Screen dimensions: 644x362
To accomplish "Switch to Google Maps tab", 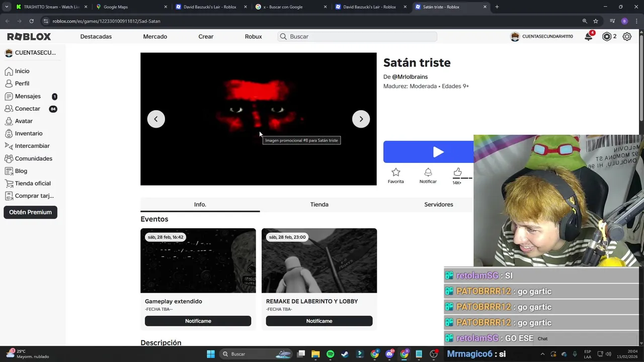I will (131, 7).
